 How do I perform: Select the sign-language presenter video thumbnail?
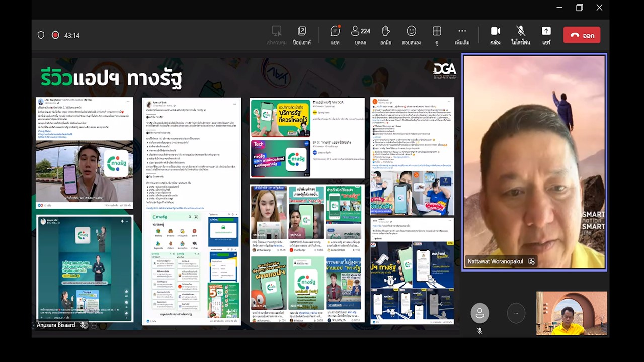pyautogui.click(x=85, y=268)
